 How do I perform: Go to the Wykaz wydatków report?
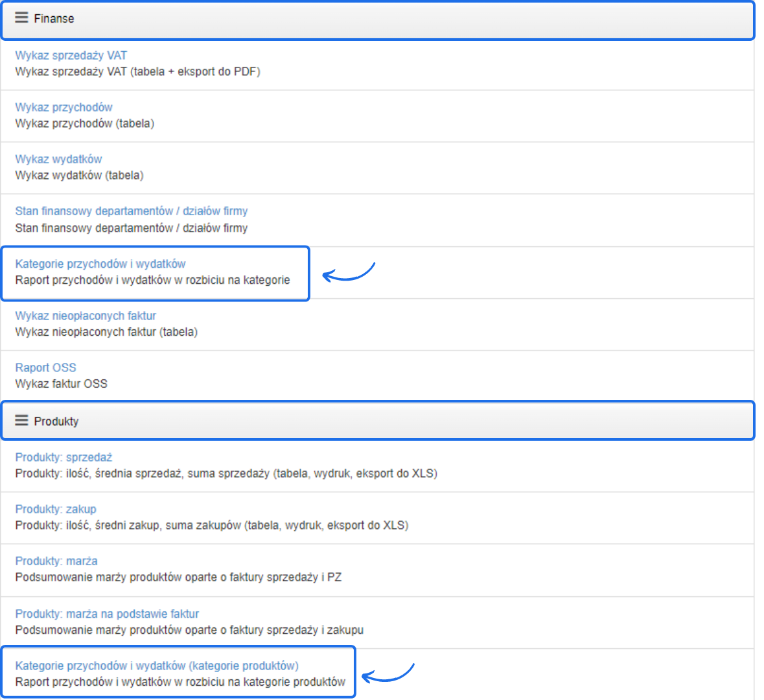pyautogui.click(x=58, y=159)
